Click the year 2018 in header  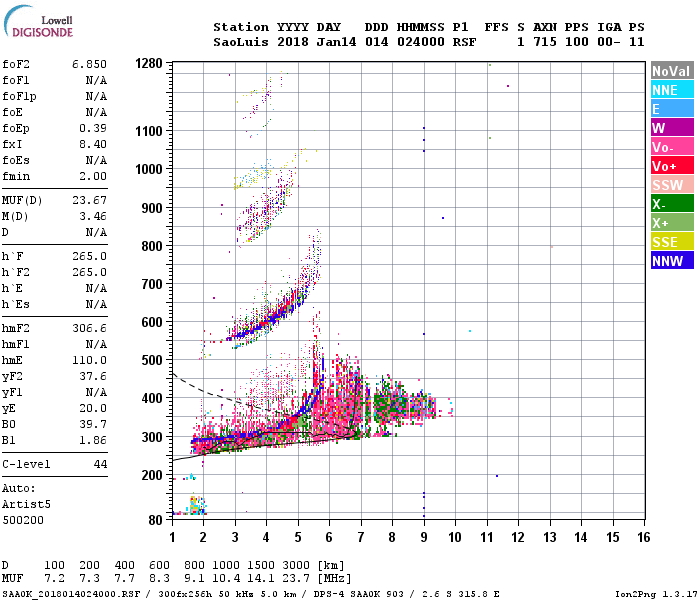point(293,42)
